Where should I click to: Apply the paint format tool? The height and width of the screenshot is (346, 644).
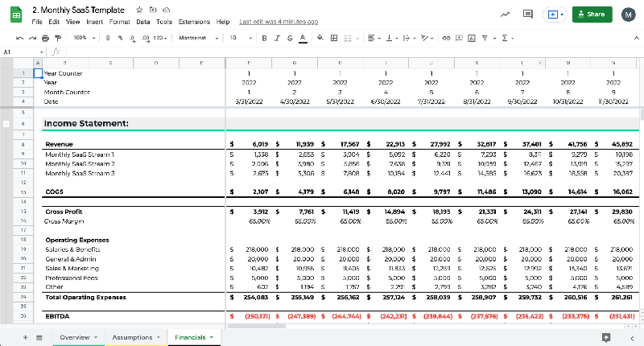(x=58, y=37)
